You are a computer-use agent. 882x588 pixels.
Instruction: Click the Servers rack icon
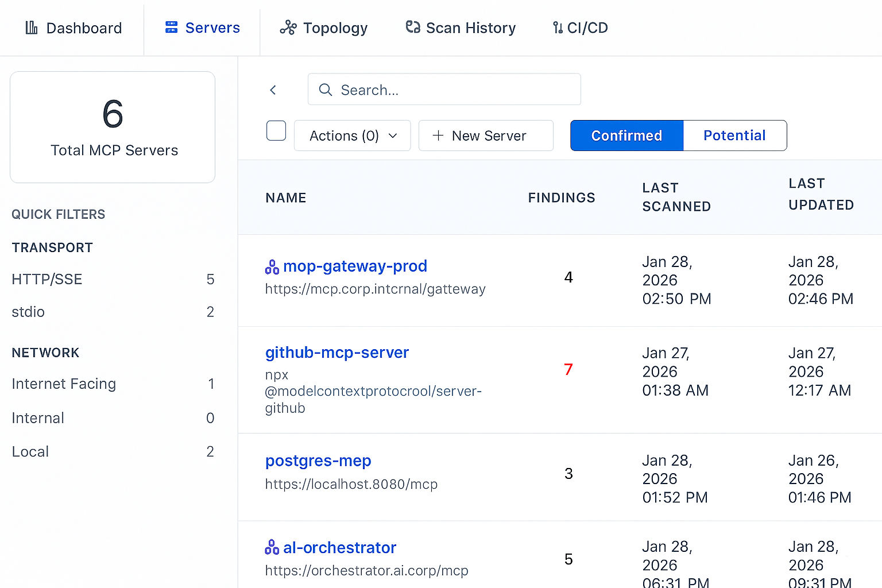click(x=171, y=28)
